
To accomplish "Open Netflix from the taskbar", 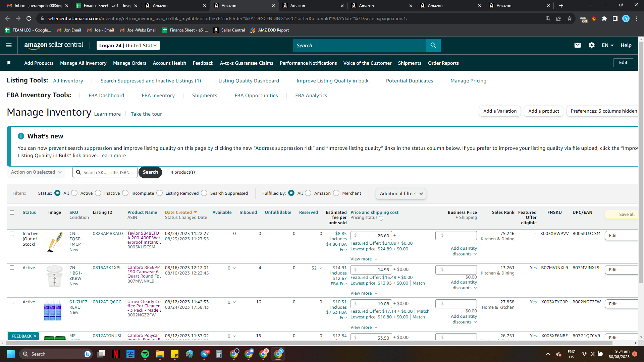I will 116,354.
